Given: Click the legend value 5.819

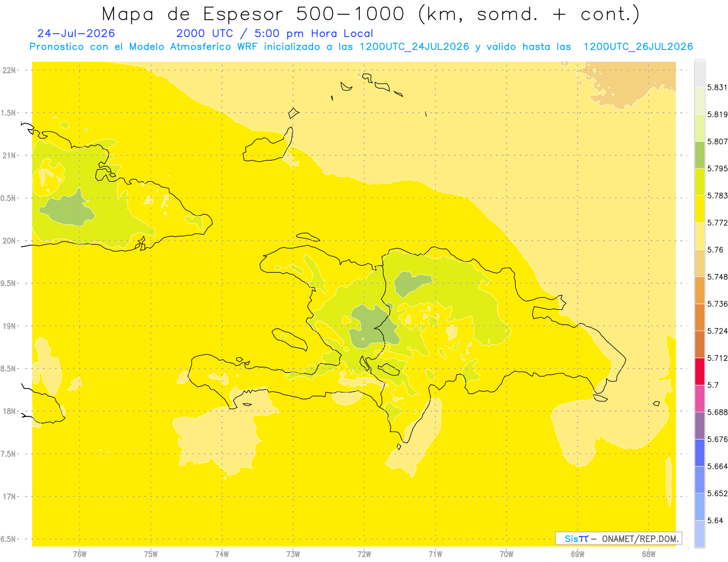Looking at the screenshot, I should (718, 115).
